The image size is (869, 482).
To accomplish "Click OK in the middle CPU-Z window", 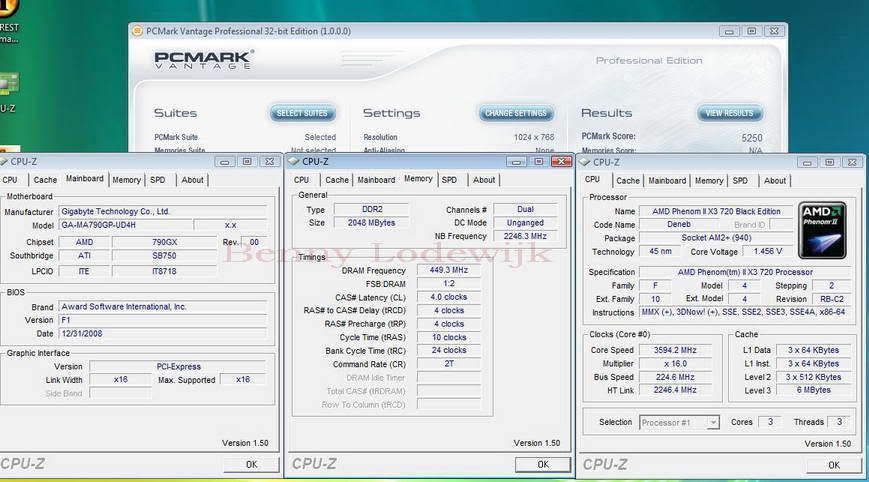I will coord(543,464).
